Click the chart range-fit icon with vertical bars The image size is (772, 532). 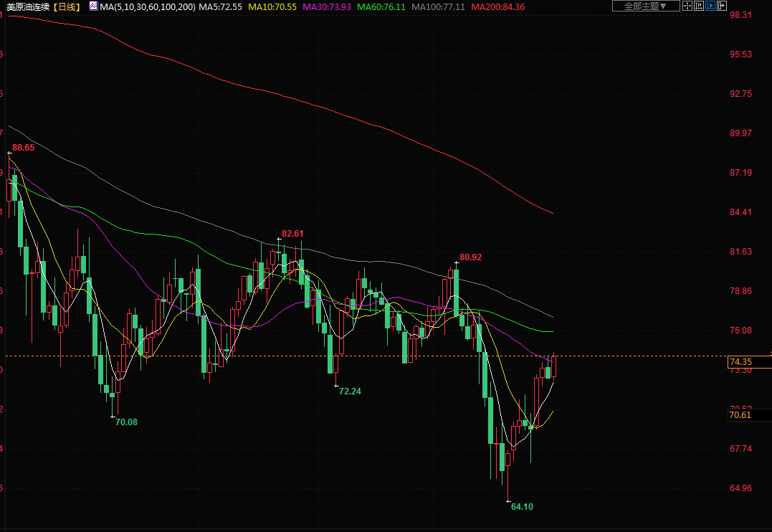tap(699, 6)
